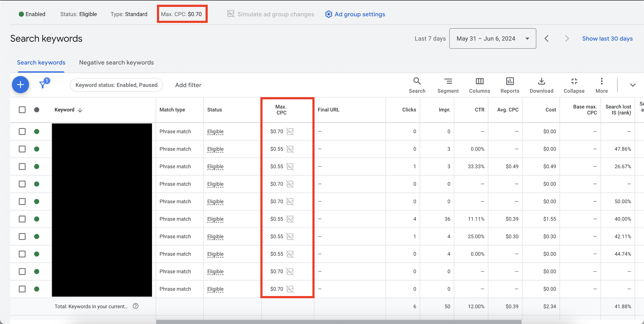Select the Search keywords tab
Viewport: 644px width, 324px height.
41,62
